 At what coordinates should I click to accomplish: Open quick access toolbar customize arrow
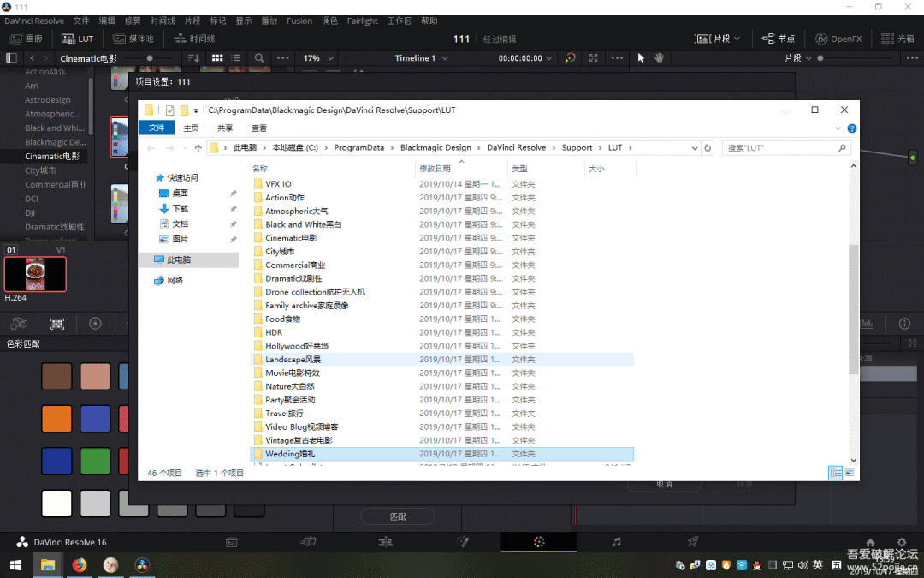(196, 110)
